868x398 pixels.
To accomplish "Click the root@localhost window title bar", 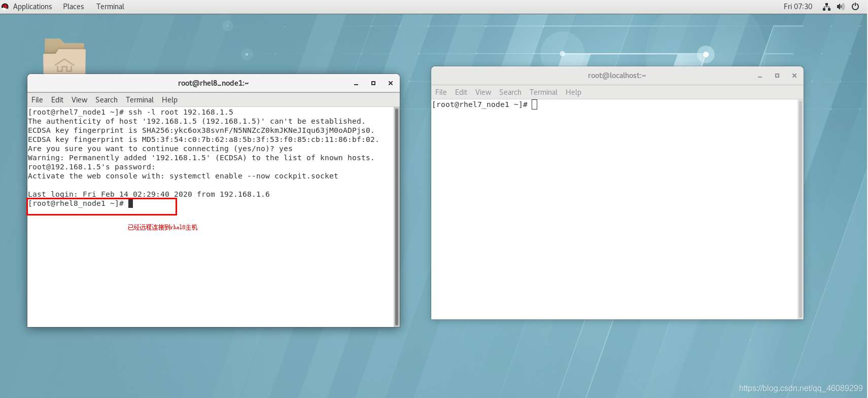I will pos(617,76).
